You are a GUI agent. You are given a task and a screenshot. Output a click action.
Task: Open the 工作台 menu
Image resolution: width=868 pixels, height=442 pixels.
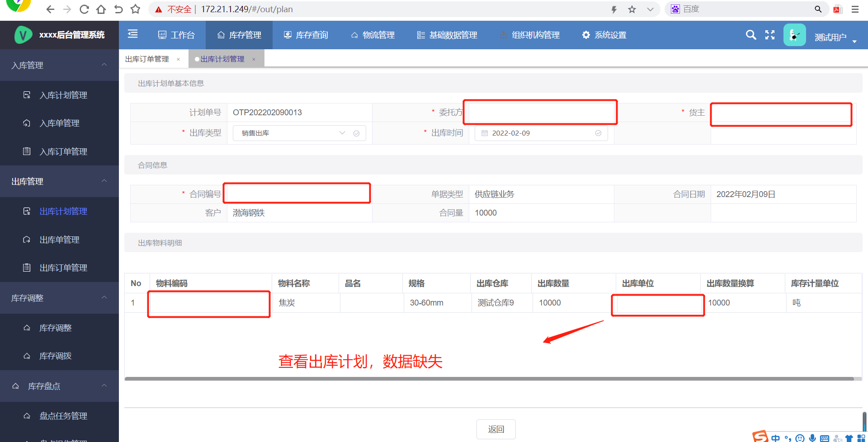(x=176, y=35)
